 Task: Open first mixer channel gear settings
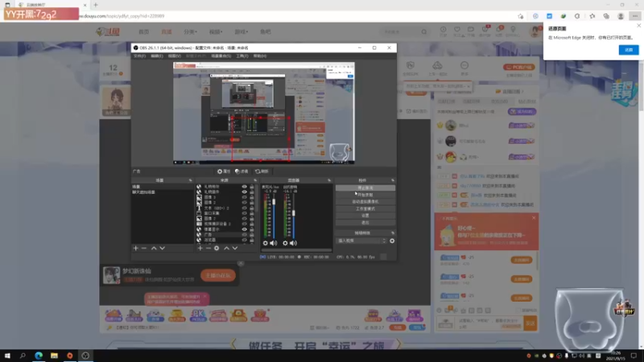266,243
